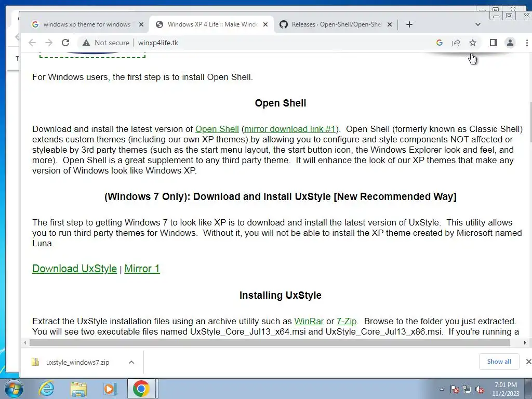This screenshot has width=532, height=399.
Task: Open Windows Explorer from taskbar
Action: coord(78,389)
